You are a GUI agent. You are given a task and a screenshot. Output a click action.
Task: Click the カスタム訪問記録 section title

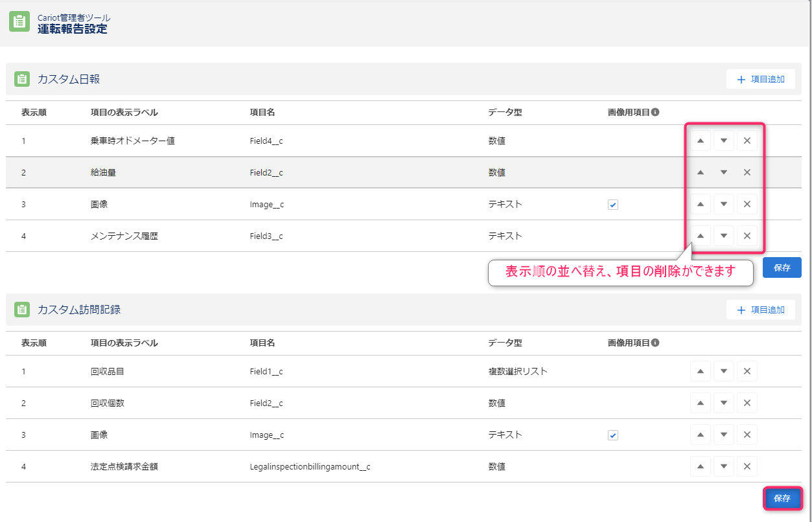pos(79,310)
